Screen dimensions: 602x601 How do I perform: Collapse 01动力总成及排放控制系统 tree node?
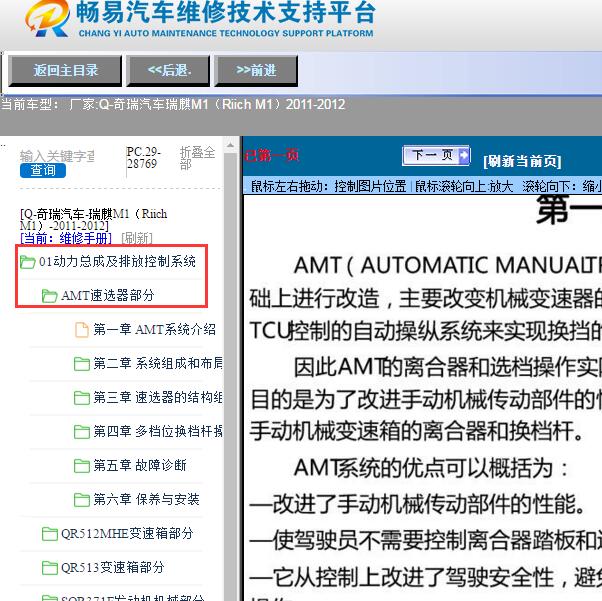tap(117, 262)
